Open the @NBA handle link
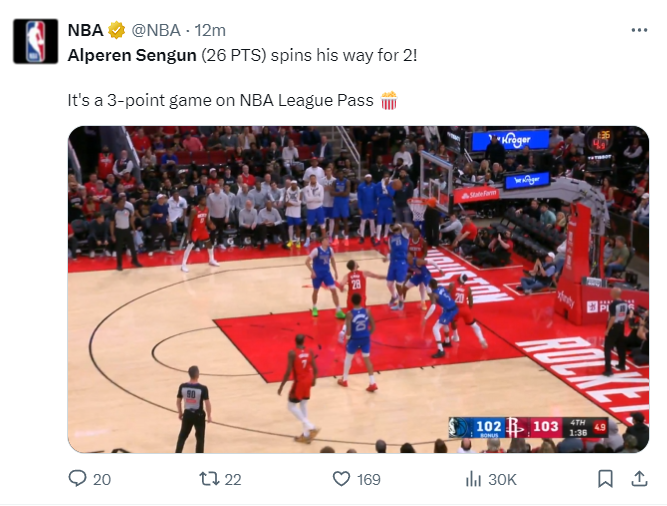 [156, 31]
